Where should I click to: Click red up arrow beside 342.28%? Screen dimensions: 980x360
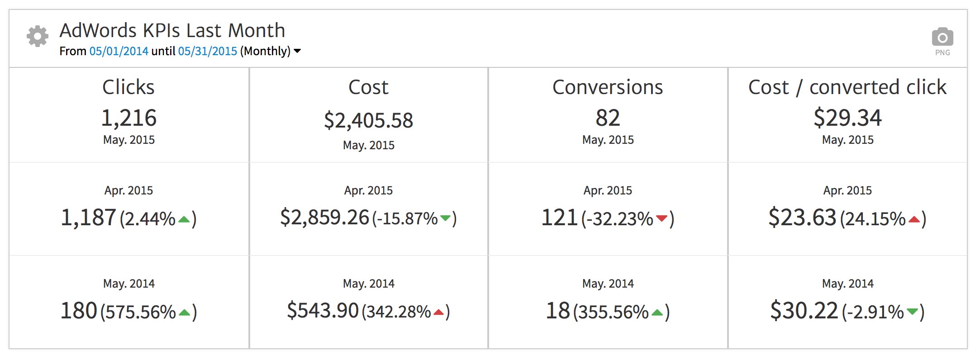[438, 312]
